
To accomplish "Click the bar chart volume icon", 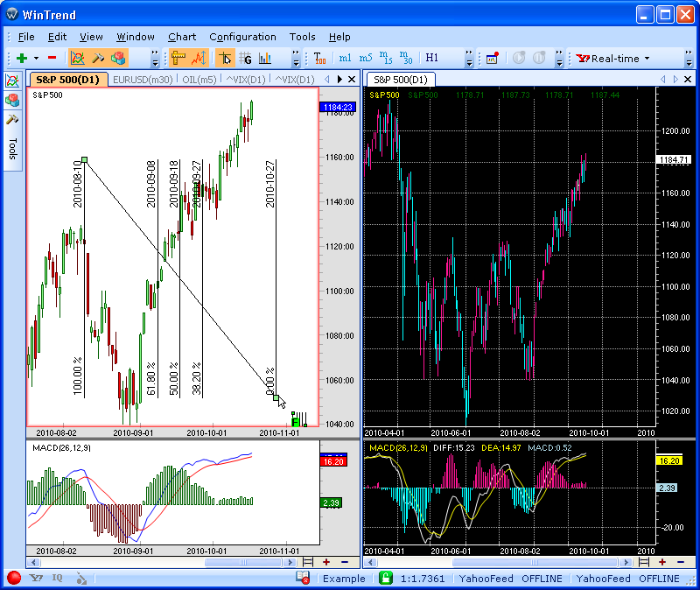I will pos(265,58).
